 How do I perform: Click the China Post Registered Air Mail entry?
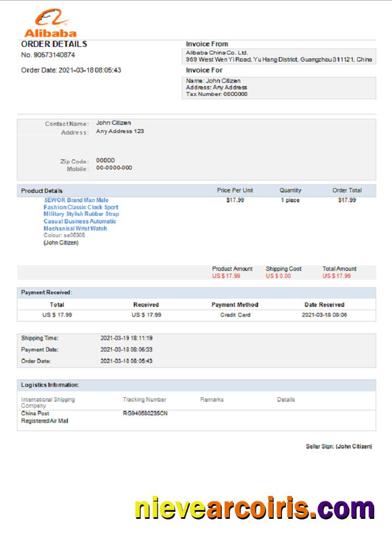(45, 417)
